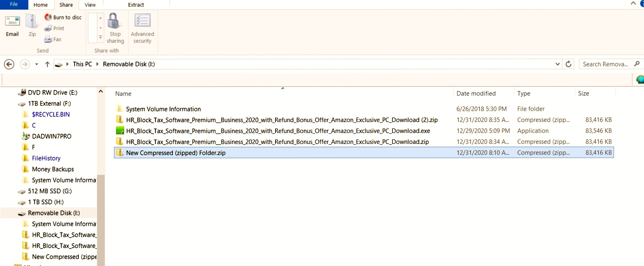Screen dimensions: 644x266
Task: Select folder F in navigation pane
Action: [x=33, y=147]
